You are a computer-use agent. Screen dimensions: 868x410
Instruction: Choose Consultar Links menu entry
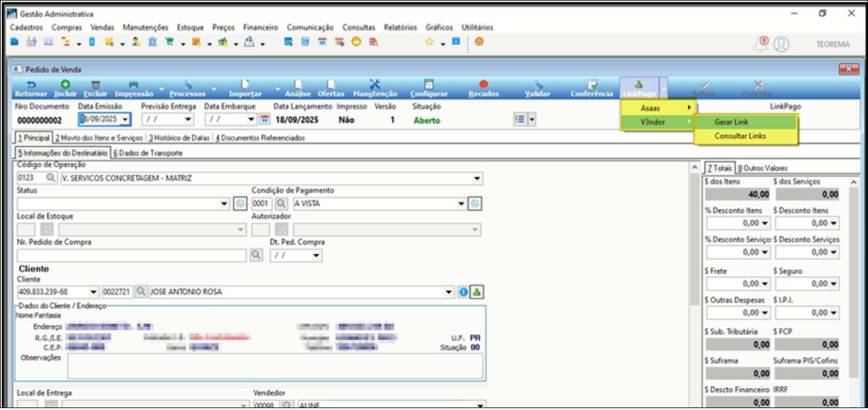coord(740,136)
